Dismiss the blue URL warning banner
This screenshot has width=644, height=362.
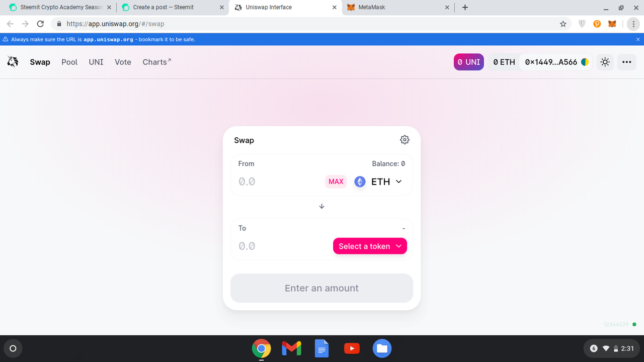pos(638,39)
